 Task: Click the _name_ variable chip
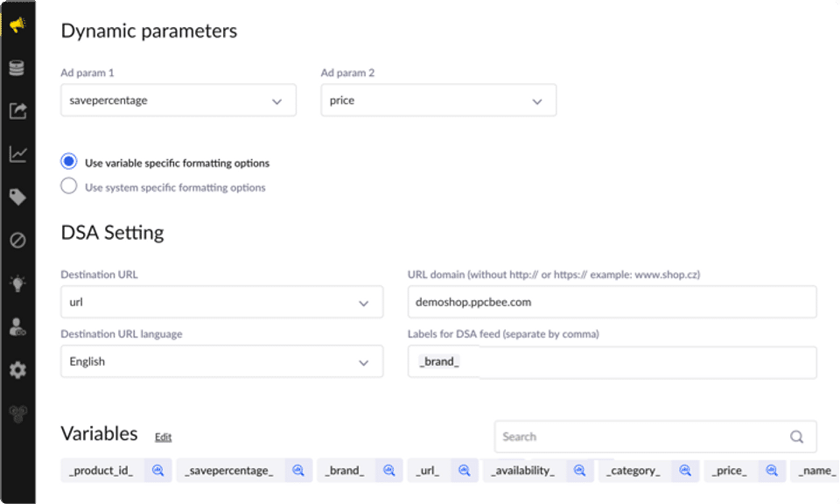(815, 470)
